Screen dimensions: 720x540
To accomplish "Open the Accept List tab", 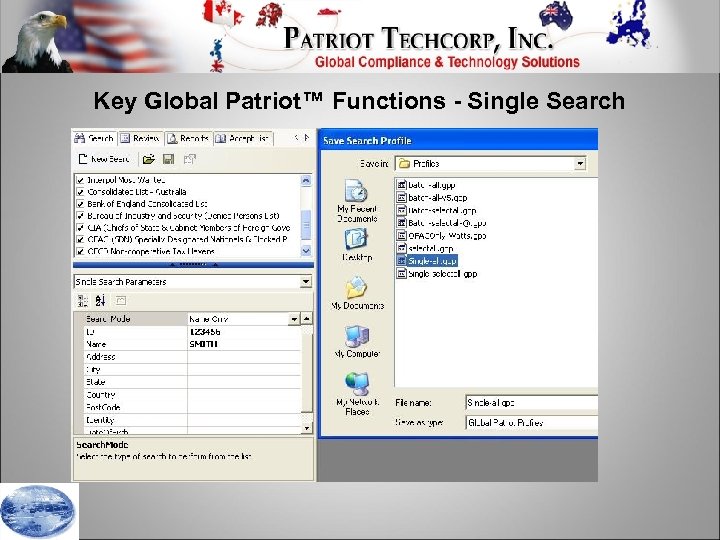I will pos(243,138).
